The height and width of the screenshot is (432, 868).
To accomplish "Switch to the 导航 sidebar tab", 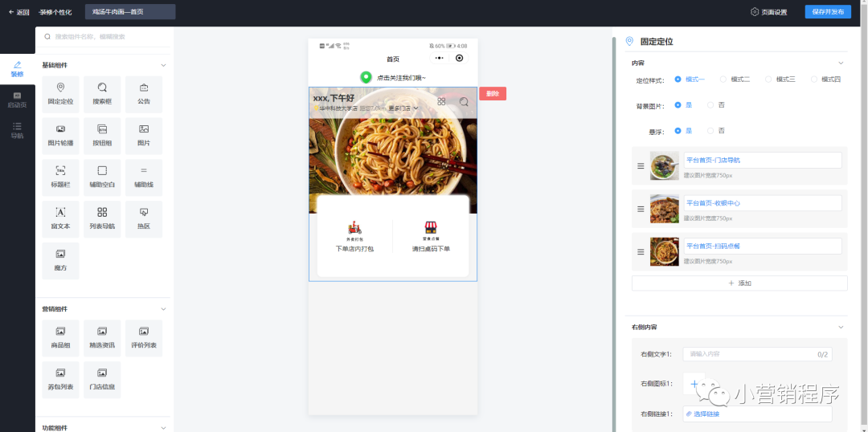I will [x=17, y=131].
